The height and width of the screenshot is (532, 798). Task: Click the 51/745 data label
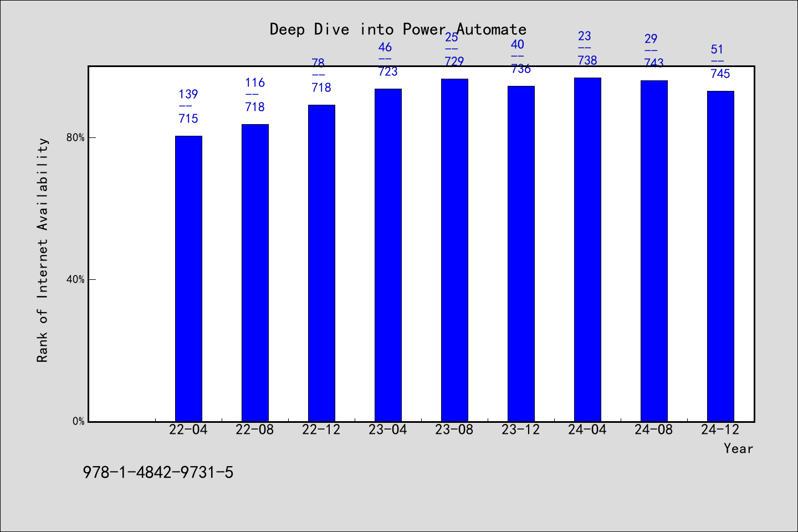coord(720,62)
